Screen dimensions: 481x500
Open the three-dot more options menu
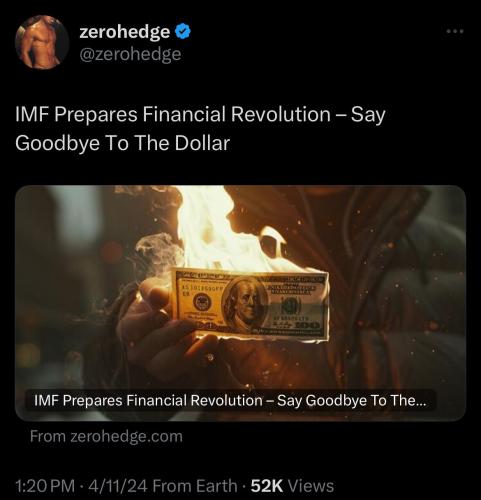tap(455, 31)
